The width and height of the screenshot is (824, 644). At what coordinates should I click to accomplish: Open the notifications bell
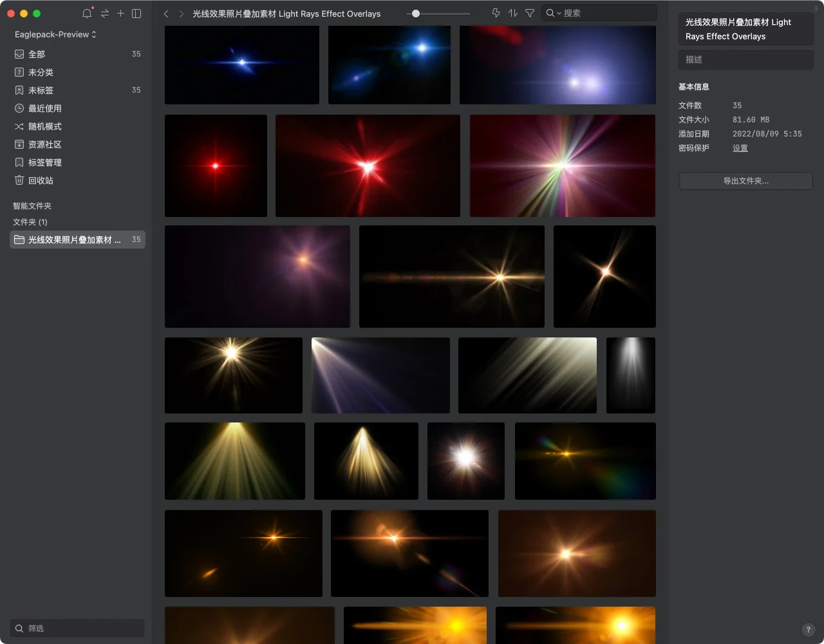(x=87, y=14)
